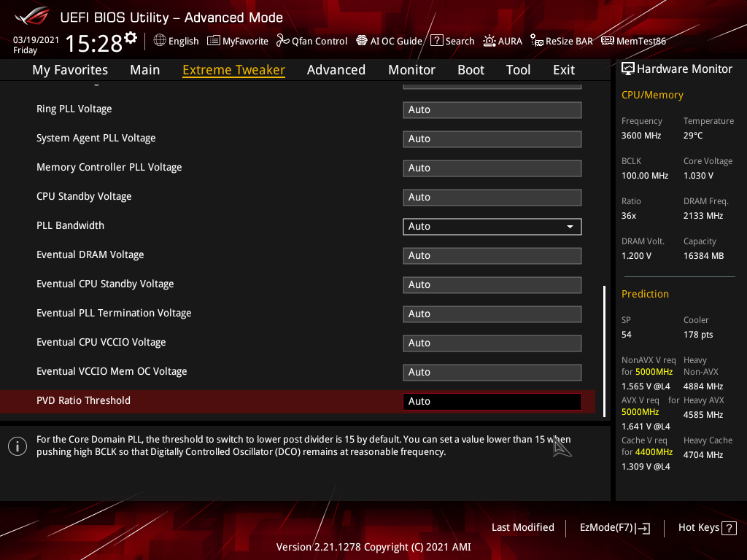Click the Ring PLL Voltage Auto field

[x=492, y=110]
